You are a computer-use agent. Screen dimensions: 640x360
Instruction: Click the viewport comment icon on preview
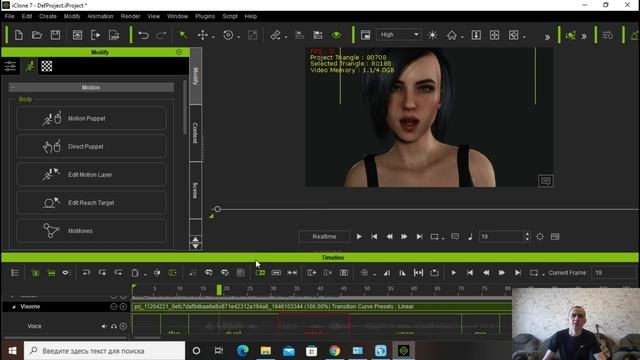tap(546, 181)
